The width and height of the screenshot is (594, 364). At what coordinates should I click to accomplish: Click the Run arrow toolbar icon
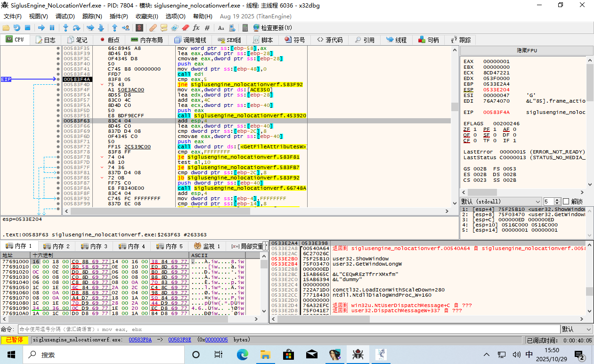click(41, 28)
